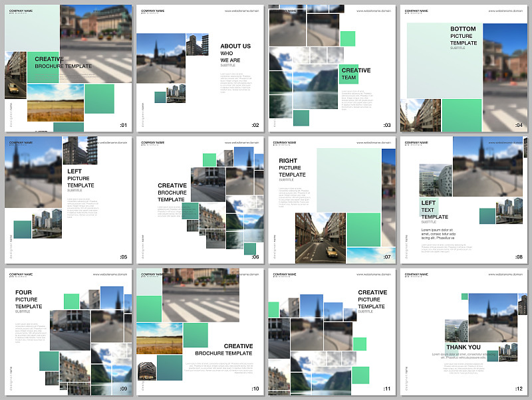Image resolution: width=532 pixels, height=400 pixels.
Task: Click 'COMPANY NAME' on page 07
Action: click(285, 142)
